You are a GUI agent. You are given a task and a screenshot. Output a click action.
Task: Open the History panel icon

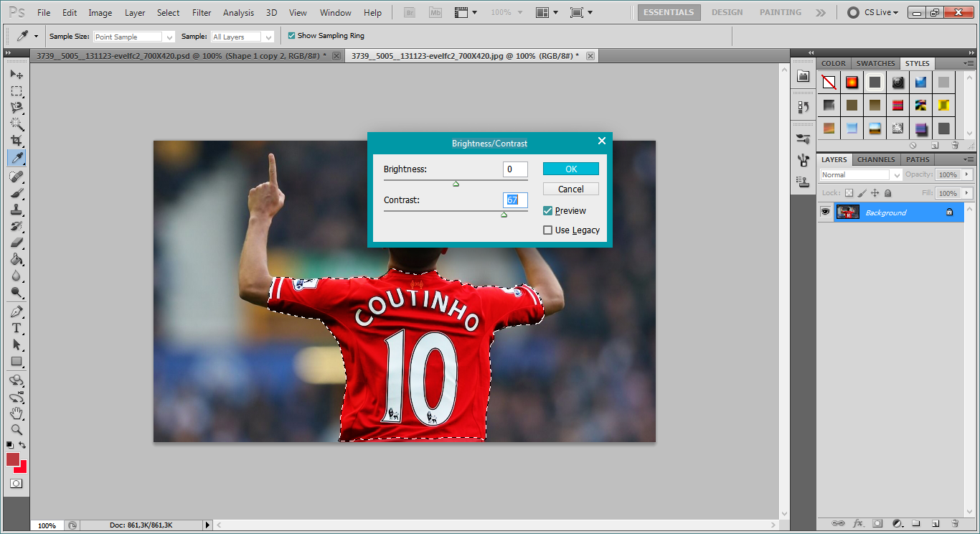tap(803, 107)
